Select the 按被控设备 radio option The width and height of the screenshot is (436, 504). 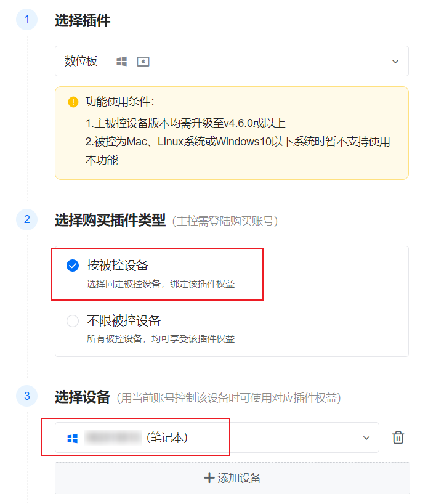coord(73,266)
